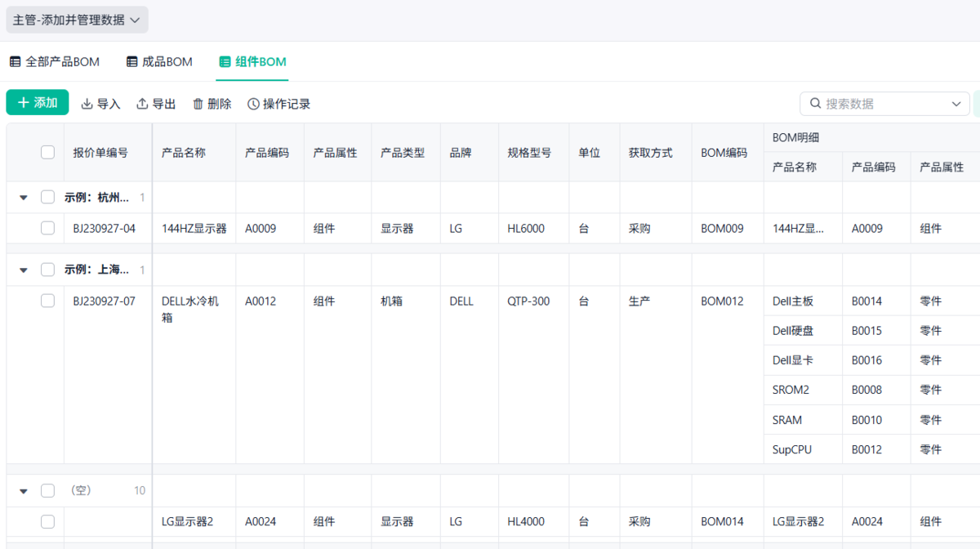
Task: Click the delete (删除) trash icon
Action: click(198, 104)
